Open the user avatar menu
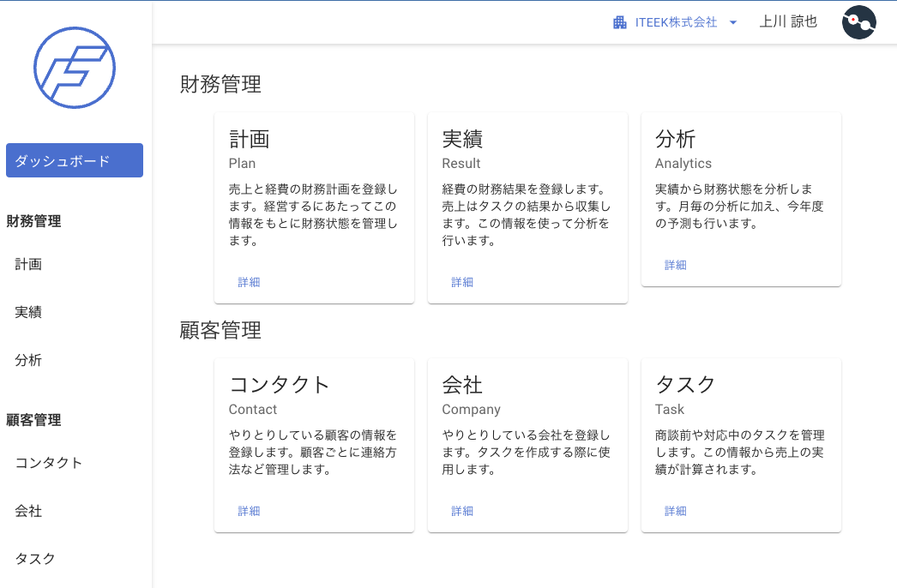897x588 pixels. click(858, 22)
